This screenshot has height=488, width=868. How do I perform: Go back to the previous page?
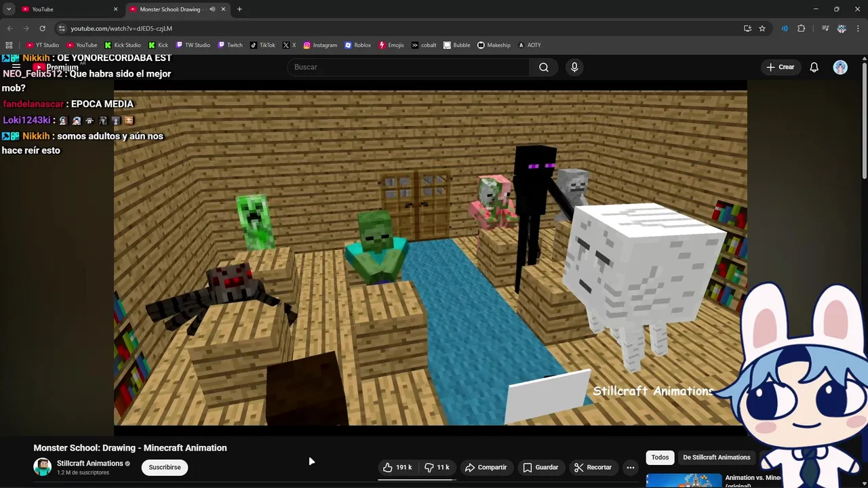click(9, 28)
